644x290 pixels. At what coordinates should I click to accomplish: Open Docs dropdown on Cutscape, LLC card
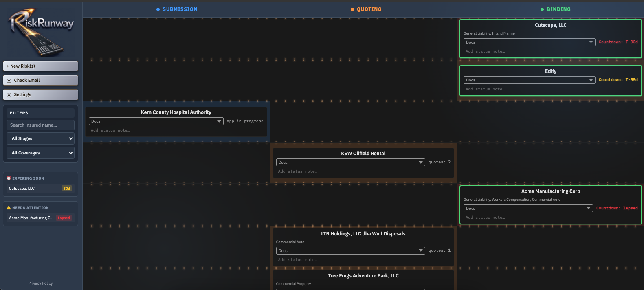click(529, 42)
